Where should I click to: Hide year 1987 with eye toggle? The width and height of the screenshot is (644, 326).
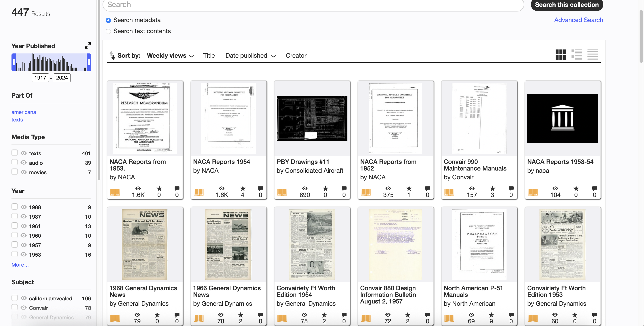(x=23, y=216)
